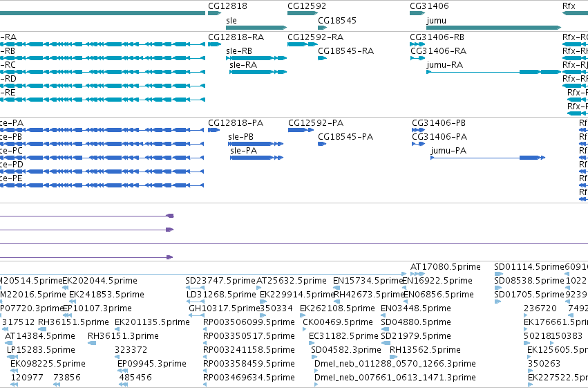
Task: Open EST EN06856.5prime
Action: [x=439, y=295]
